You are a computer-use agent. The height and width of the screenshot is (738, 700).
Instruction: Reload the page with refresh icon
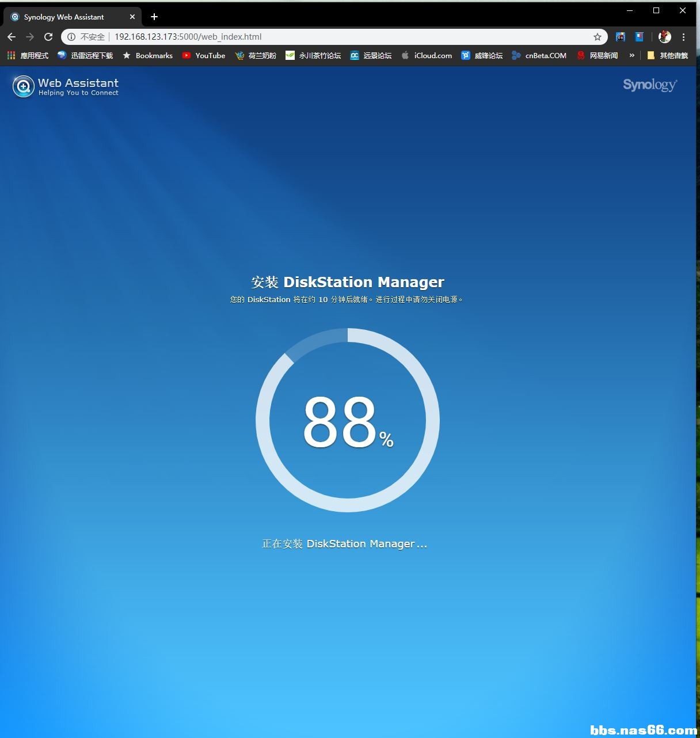49,37
